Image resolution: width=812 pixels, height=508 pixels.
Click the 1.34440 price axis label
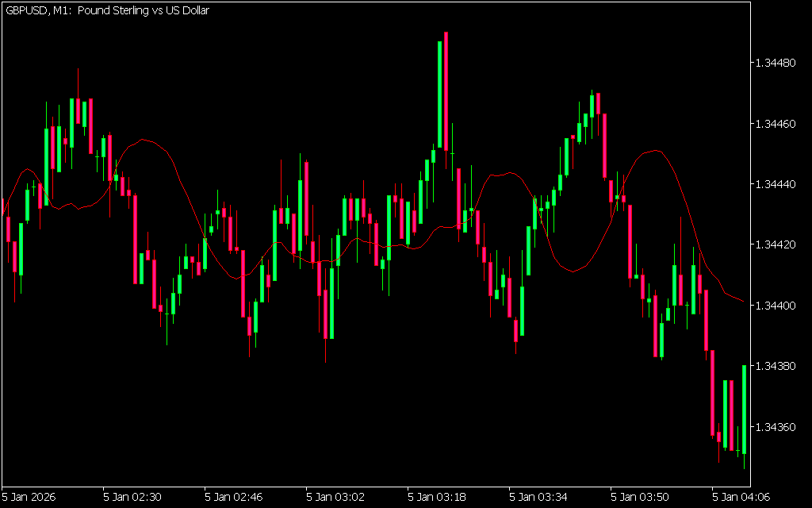pos(778,184)
